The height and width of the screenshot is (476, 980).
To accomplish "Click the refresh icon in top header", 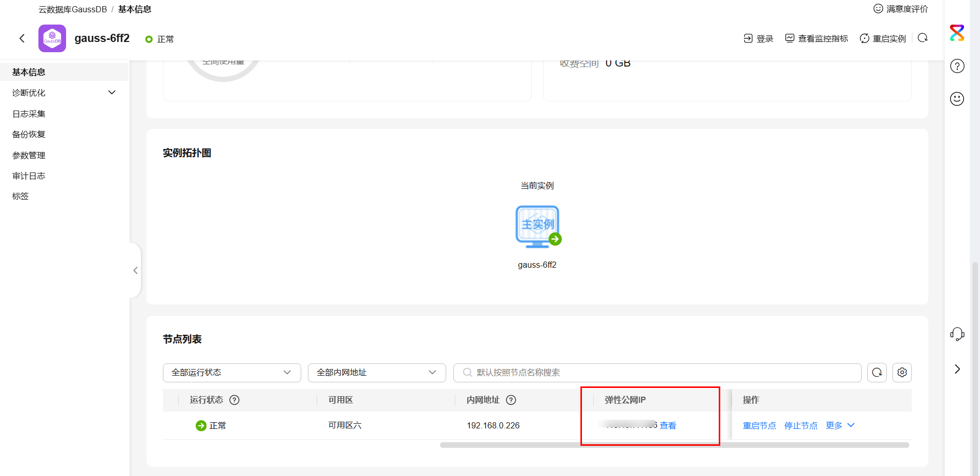I will (923, 38).
